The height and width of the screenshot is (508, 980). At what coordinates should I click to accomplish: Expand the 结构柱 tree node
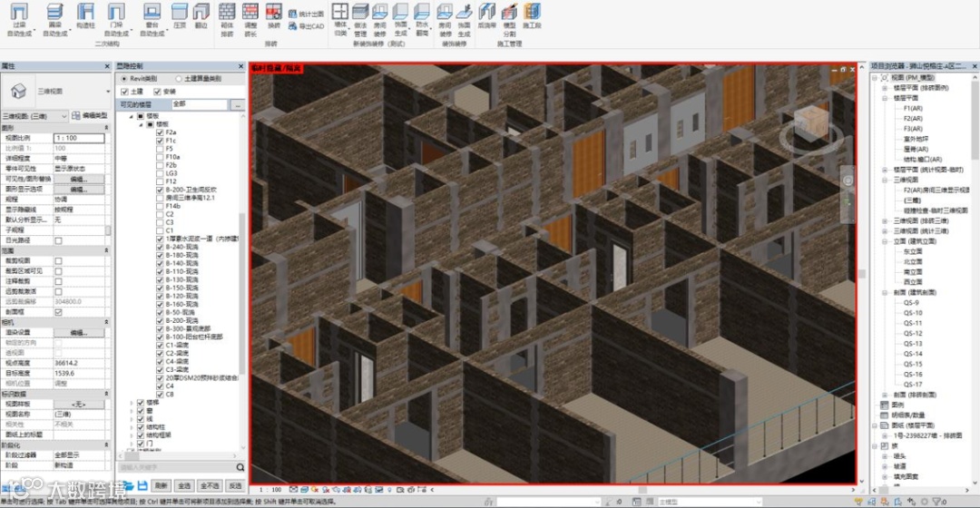pyautogui.click(x=132, y=427)
